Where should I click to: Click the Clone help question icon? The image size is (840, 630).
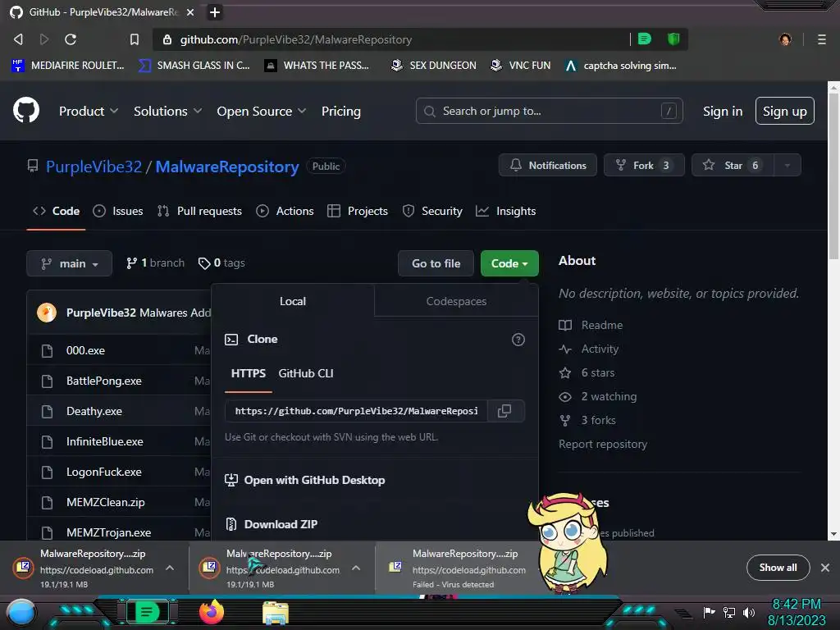518,339
